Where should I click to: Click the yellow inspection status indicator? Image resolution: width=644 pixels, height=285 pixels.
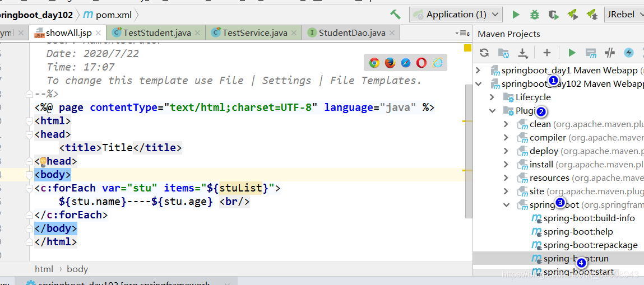[467, 48]
